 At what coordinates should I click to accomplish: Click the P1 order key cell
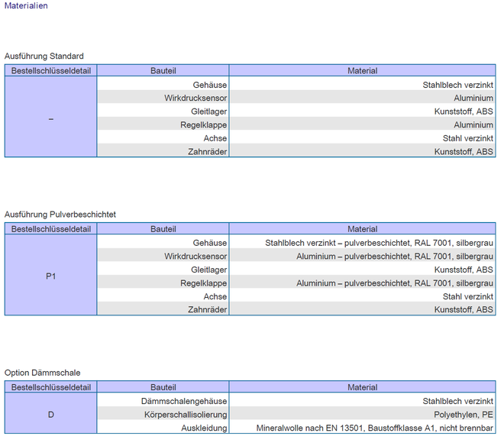[x=50, y=276]
